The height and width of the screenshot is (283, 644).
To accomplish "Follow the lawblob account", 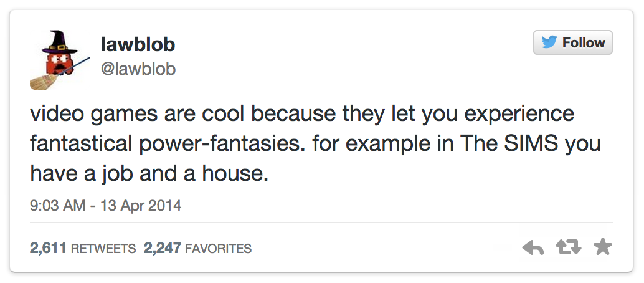I will coord(573,42).
